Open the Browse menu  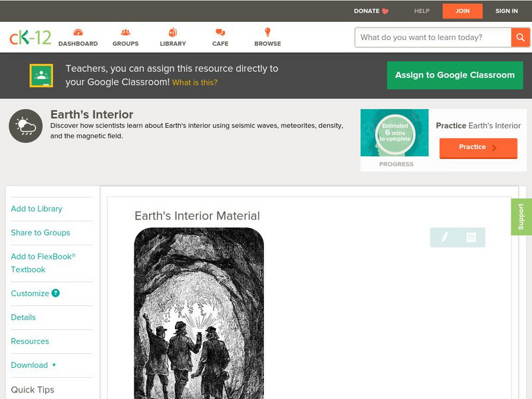click(x=267, y=37)
